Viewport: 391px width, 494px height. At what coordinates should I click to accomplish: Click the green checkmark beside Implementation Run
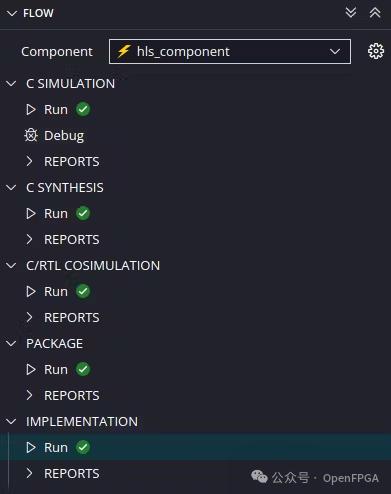tap(83, 447)
